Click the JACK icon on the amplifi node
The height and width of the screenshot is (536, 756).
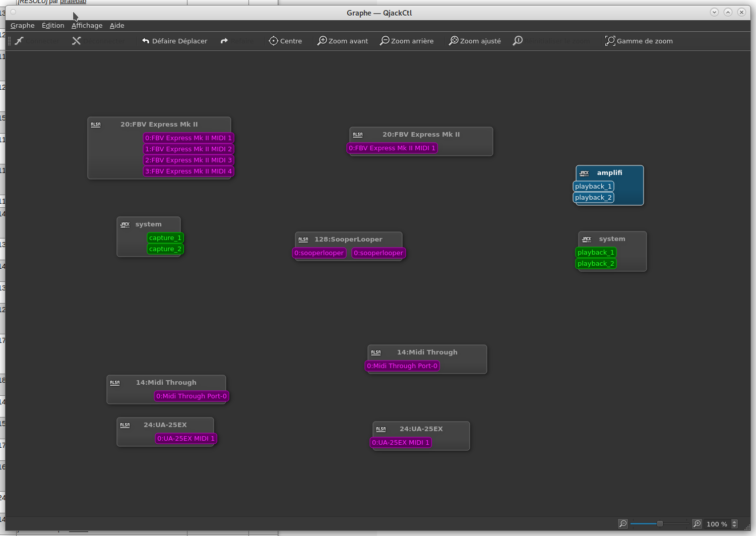[x=584, y=173]
